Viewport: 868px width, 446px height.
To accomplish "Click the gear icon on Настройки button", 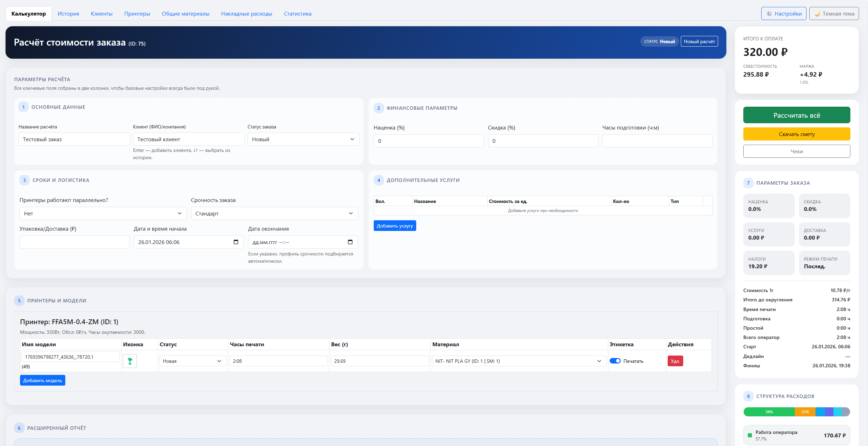I will point(769,14).
